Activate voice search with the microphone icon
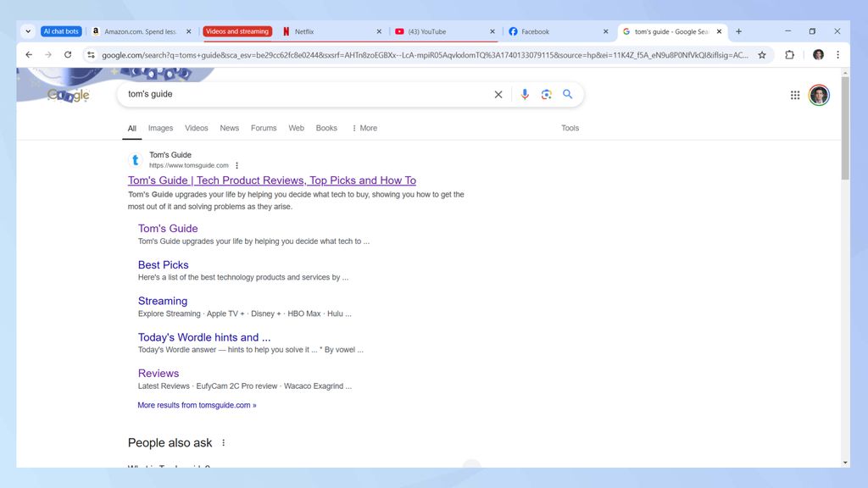The image size is (868, 488). (x=525, y=94)
